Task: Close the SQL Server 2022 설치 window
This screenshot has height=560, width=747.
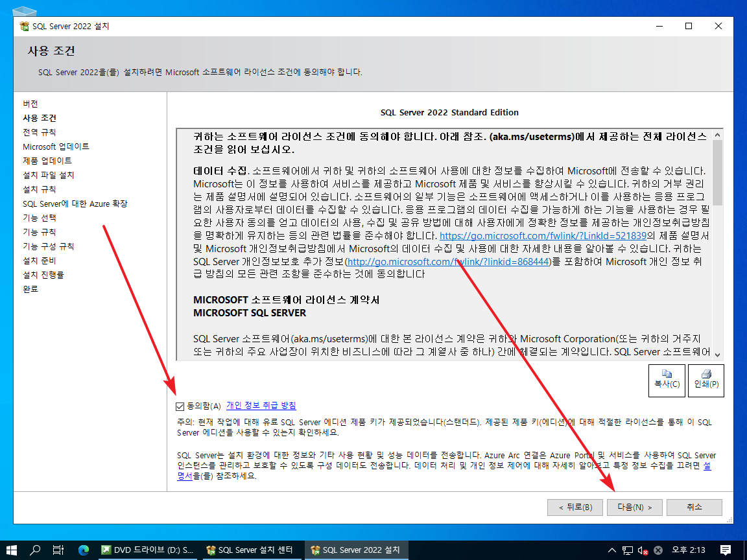Action: click(718, 26)
